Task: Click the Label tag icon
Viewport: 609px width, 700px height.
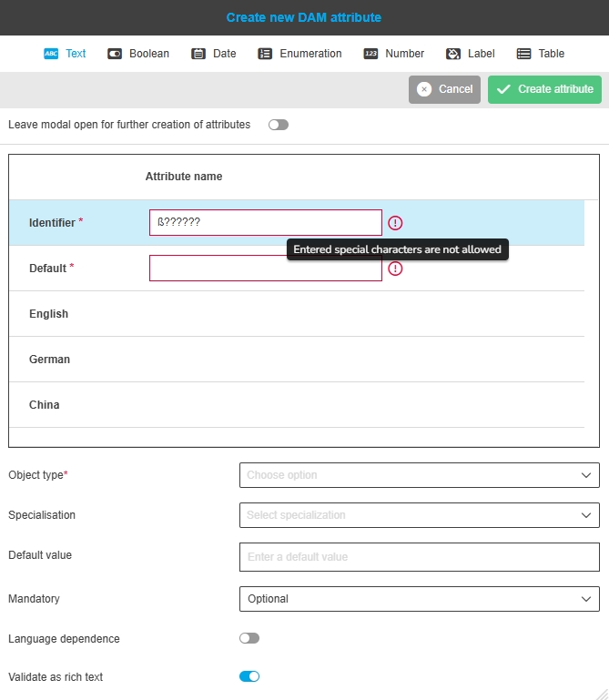Action: [453, 54]
